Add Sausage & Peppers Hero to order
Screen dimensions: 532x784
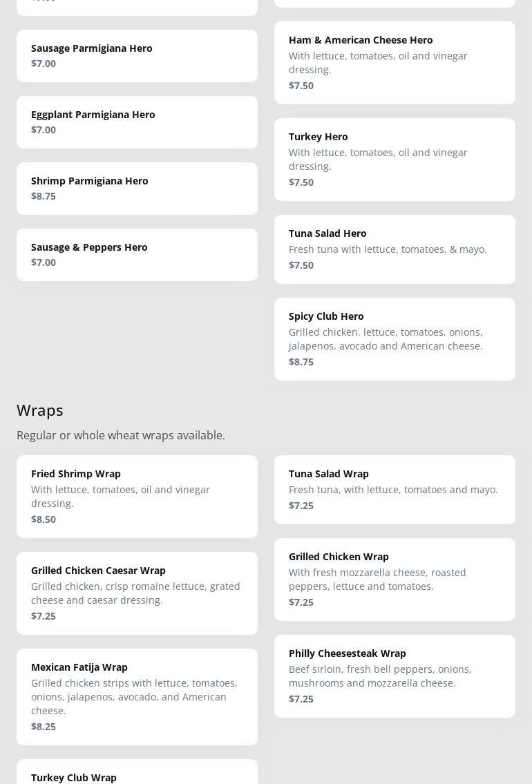[x=137, y=255]
